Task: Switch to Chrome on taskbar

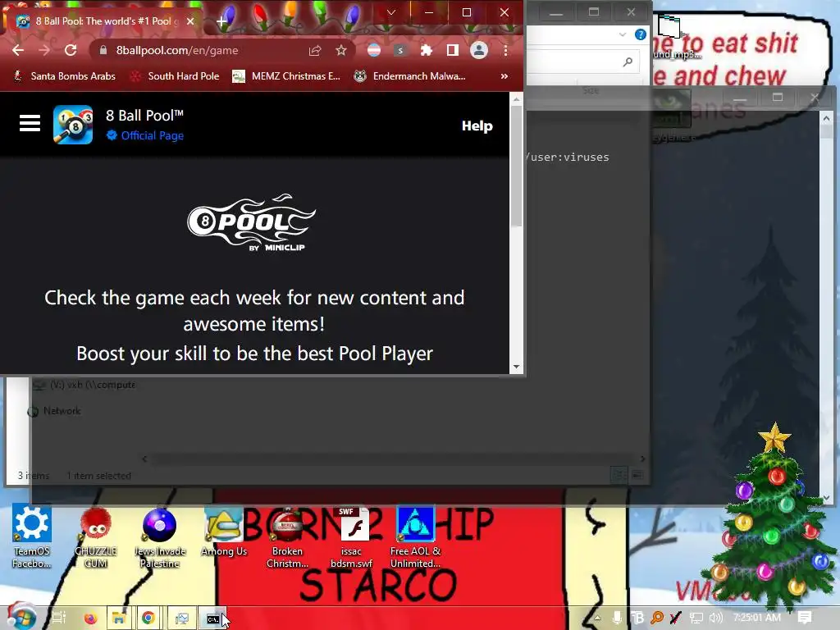Action: coord(148,619)
